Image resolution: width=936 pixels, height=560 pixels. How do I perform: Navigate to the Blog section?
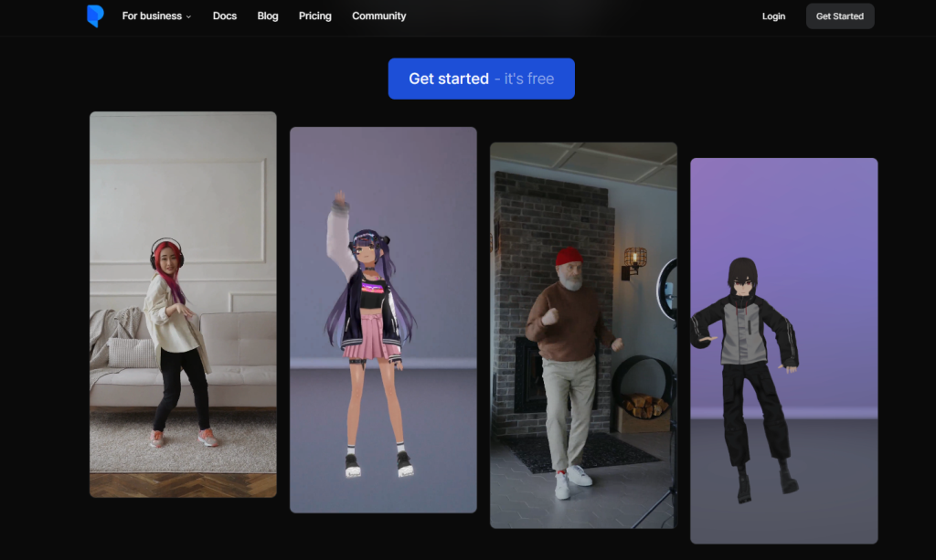(268, 16)
